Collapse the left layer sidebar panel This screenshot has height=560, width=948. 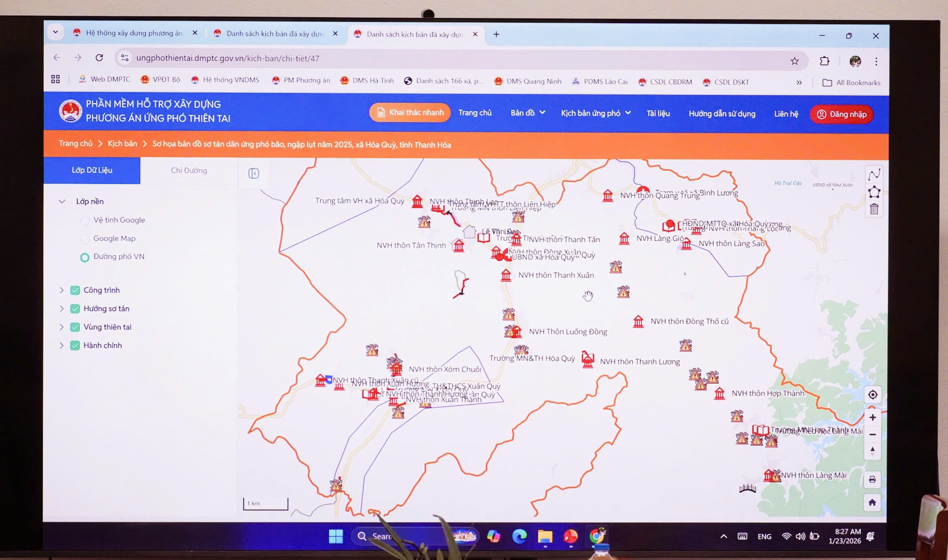(253, 174)
